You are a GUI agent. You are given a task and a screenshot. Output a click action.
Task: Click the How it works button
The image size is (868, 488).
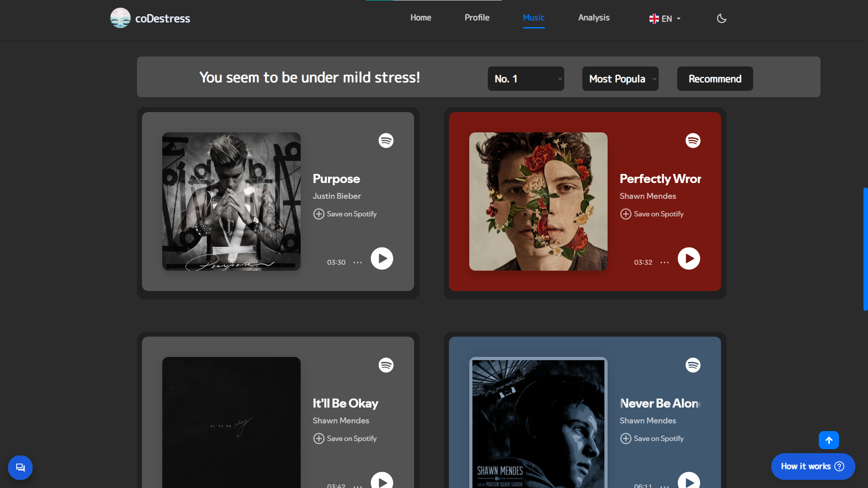[812, 466]
